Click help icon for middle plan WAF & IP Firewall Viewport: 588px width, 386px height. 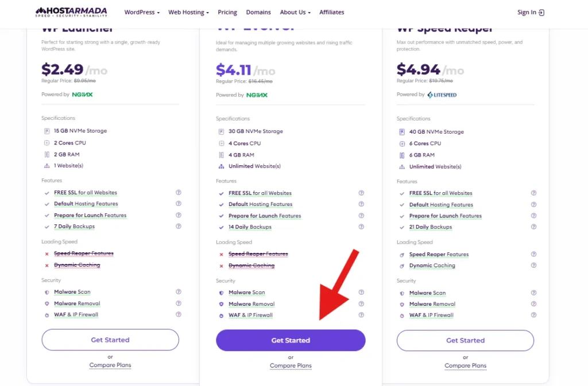point(361,315)
